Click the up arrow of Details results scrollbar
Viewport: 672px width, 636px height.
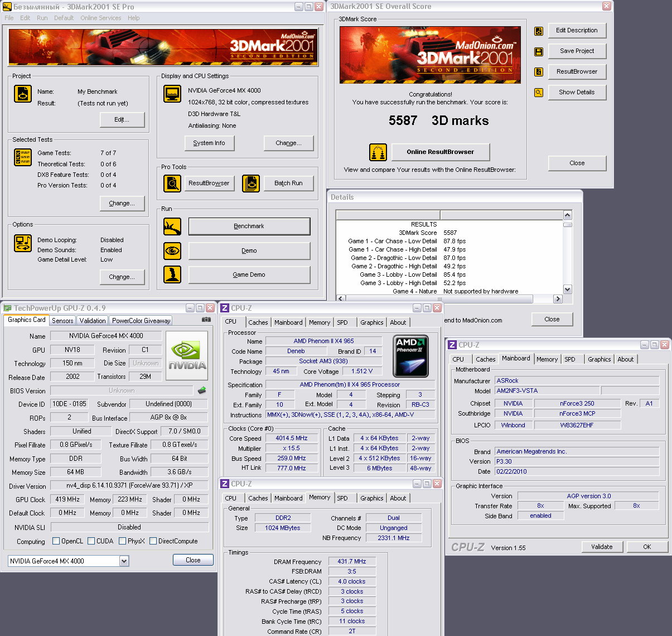(568, 215)
